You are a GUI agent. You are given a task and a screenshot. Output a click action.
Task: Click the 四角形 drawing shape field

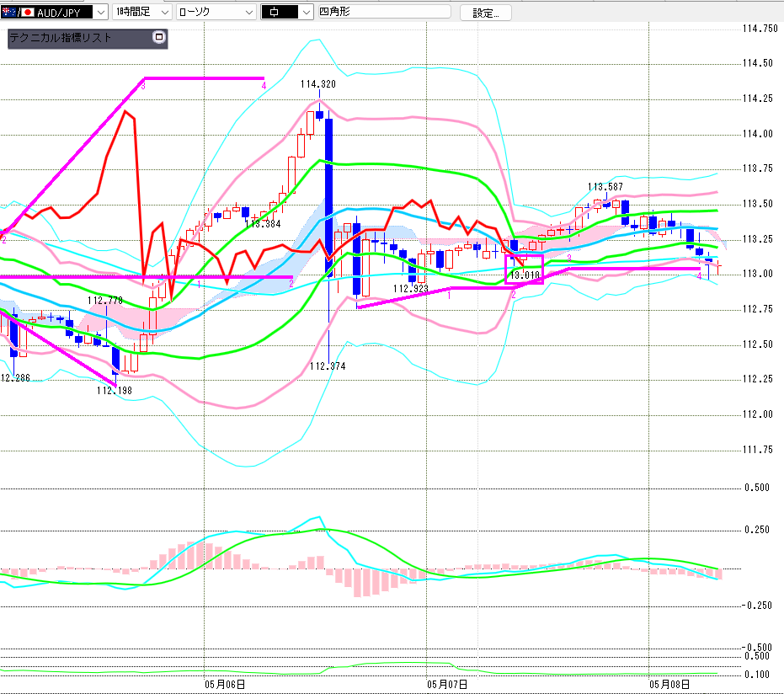385,12
